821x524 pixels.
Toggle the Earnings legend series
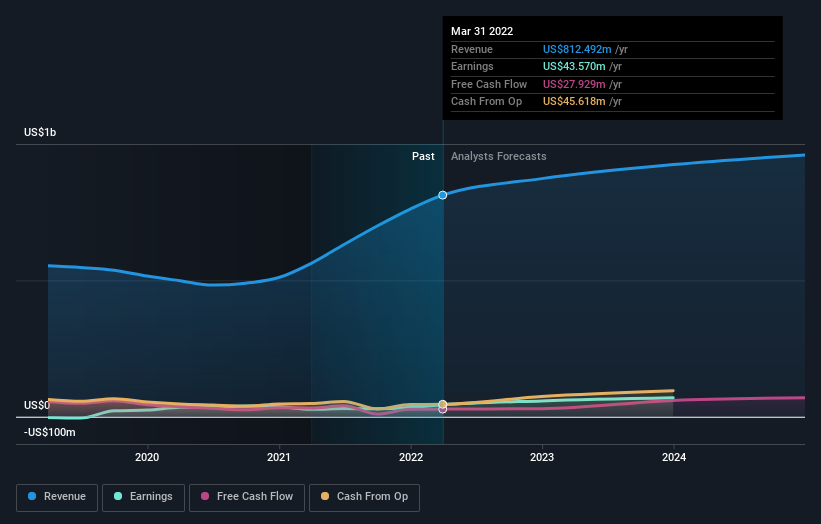[x=143, y=497]
